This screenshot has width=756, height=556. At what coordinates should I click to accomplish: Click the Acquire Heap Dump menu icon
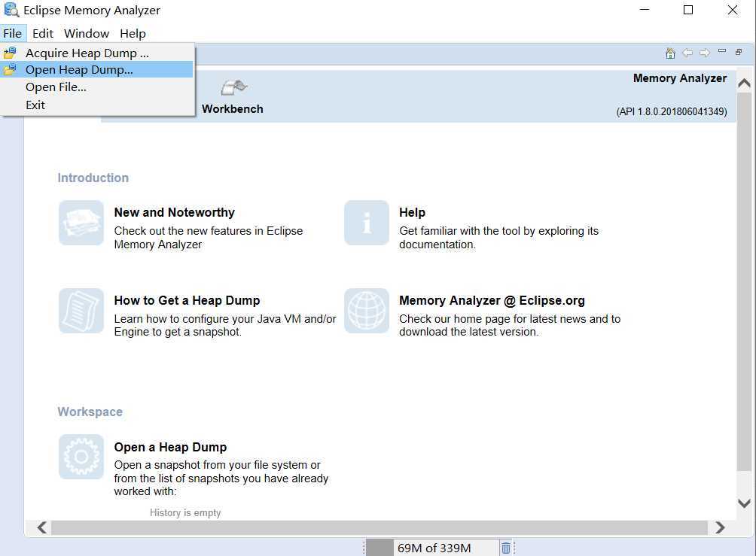[x=10, y=53]
